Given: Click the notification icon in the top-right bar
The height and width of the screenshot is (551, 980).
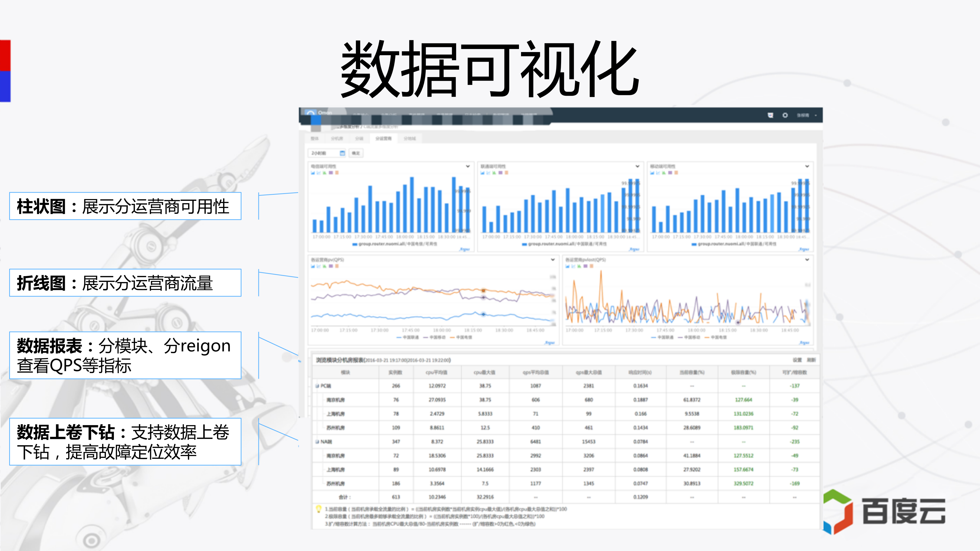Looking at the screenshot, I should (770, 115).
